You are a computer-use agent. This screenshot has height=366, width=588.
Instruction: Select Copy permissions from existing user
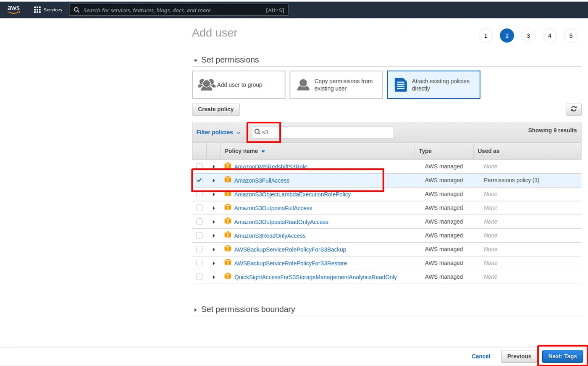point(336,85)
